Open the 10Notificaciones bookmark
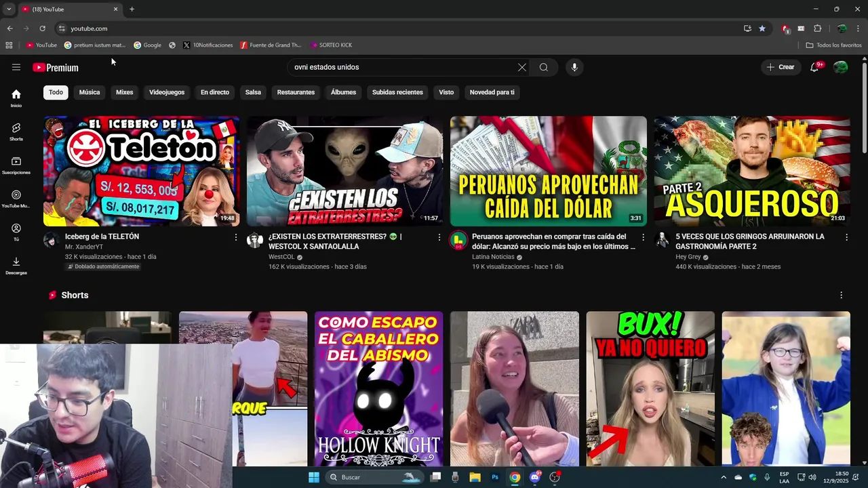The image size is (868, 488). (208, 45)
